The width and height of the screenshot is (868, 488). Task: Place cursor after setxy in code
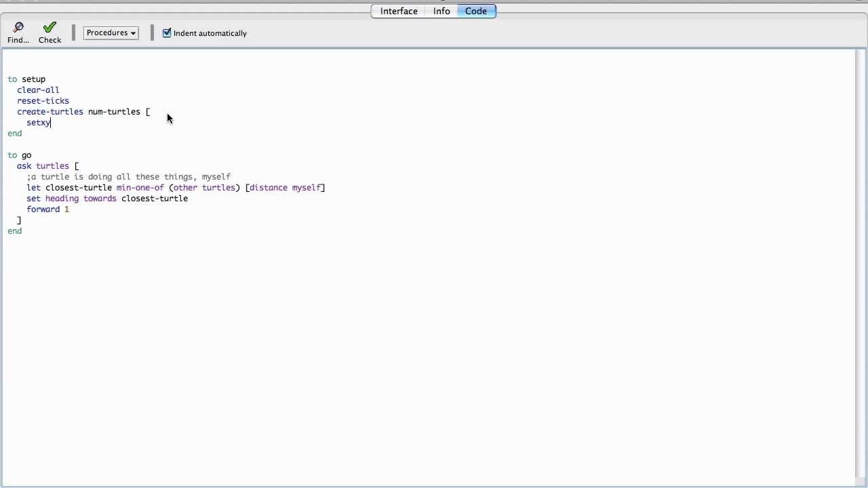coord(52,123)
